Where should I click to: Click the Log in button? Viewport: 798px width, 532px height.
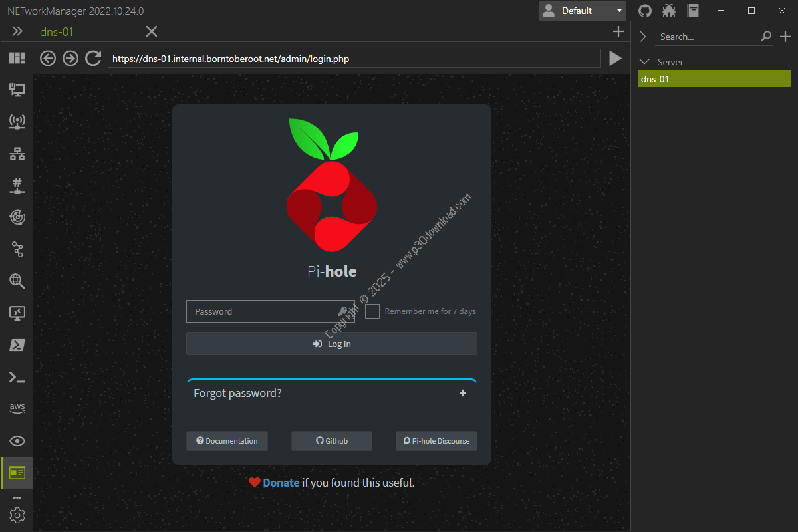[x=331, y=344]
